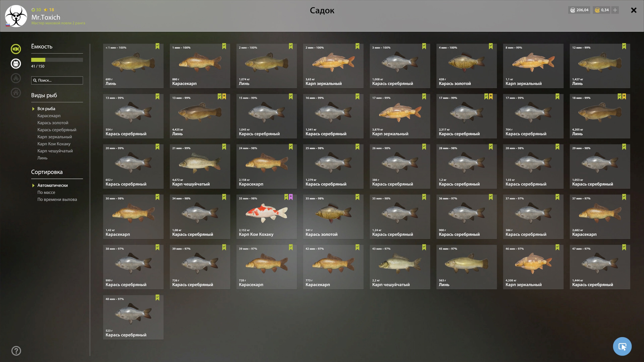
Task: Add premium gold with plus icon
Action: pos(615,10)
